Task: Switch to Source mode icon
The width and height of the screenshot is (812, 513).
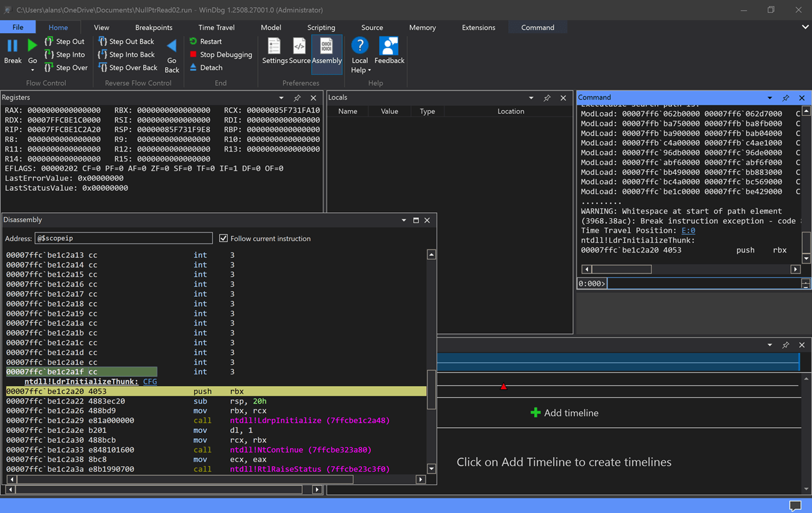Action: point(299,46)
